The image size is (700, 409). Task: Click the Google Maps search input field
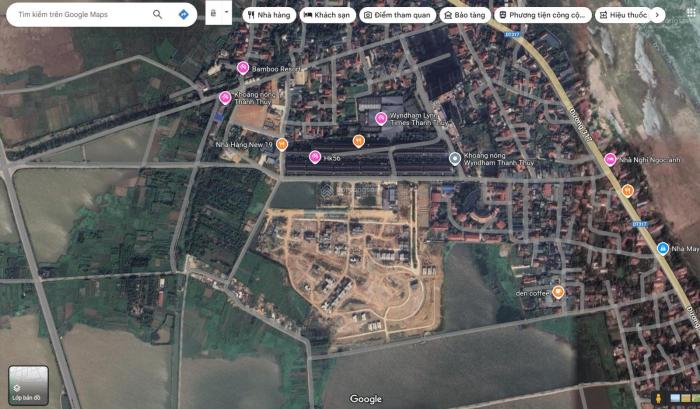point(80,15)
